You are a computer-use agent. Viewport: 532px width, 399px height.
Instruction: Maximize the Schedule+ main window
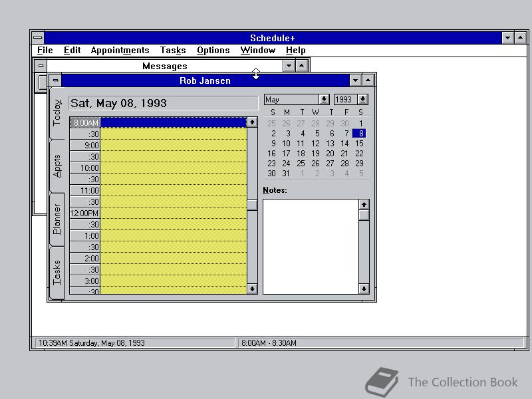pos(521,38)
